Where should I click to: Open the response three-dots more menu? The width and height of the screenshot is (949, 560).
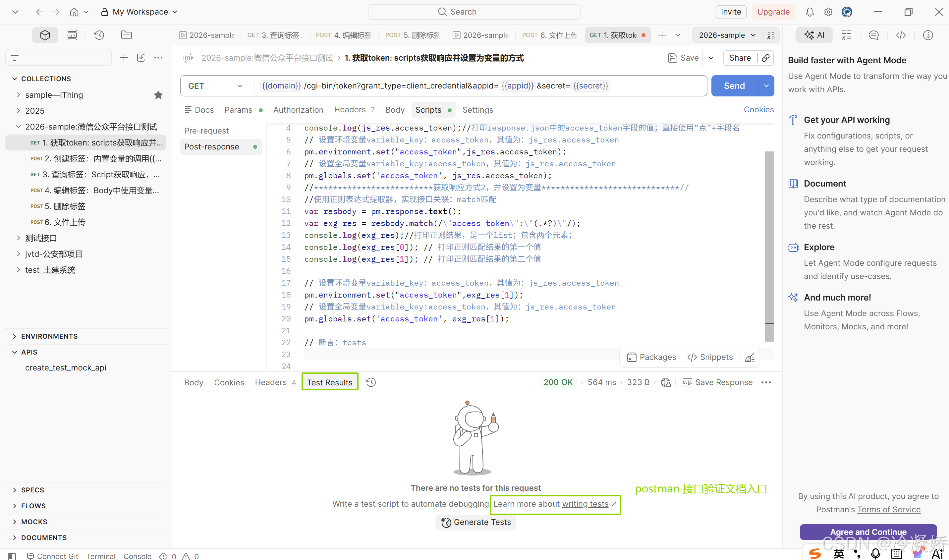(766, 382)
